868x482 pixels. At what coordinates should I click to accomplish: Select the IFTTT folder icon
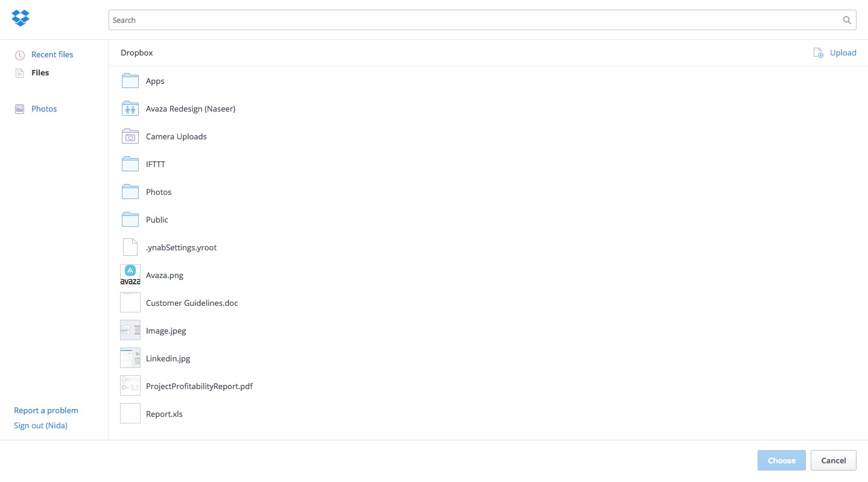pyautogui.click(x=130, y=164)
